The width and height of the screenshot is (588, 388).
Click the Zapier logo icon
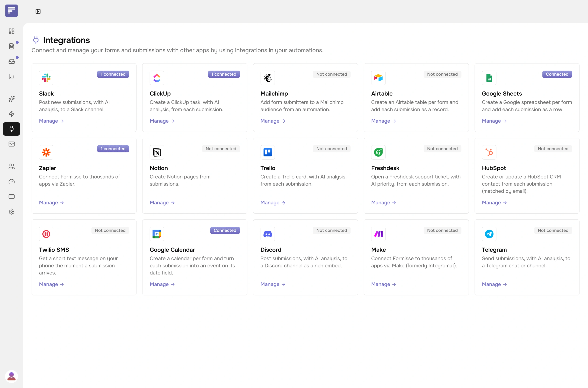click(46, 152)
